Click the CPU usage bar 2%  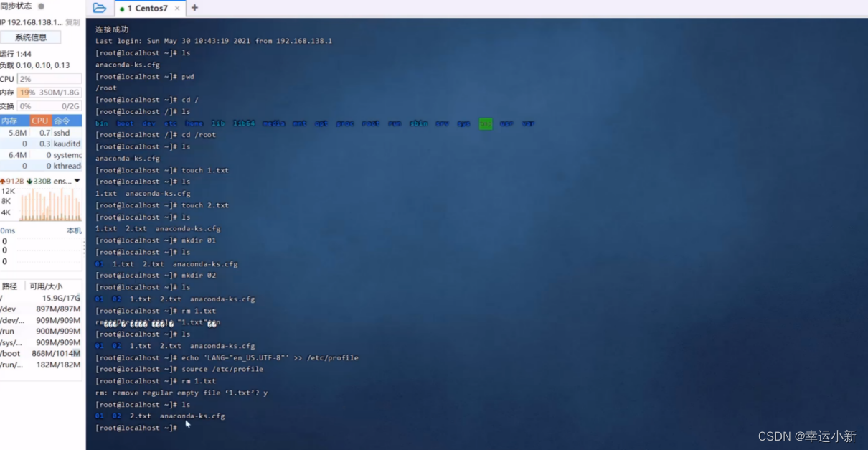tap(49, 79)
